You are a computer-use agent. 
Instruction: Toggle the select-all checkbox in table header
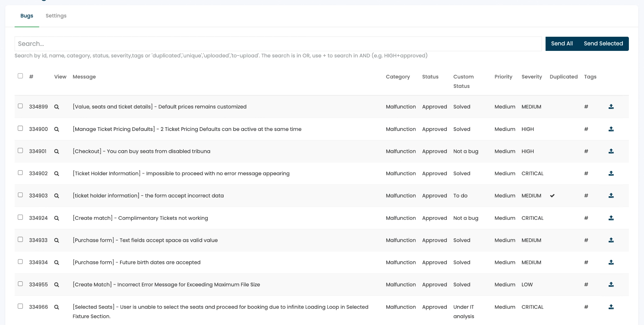[x=20, y=76]
